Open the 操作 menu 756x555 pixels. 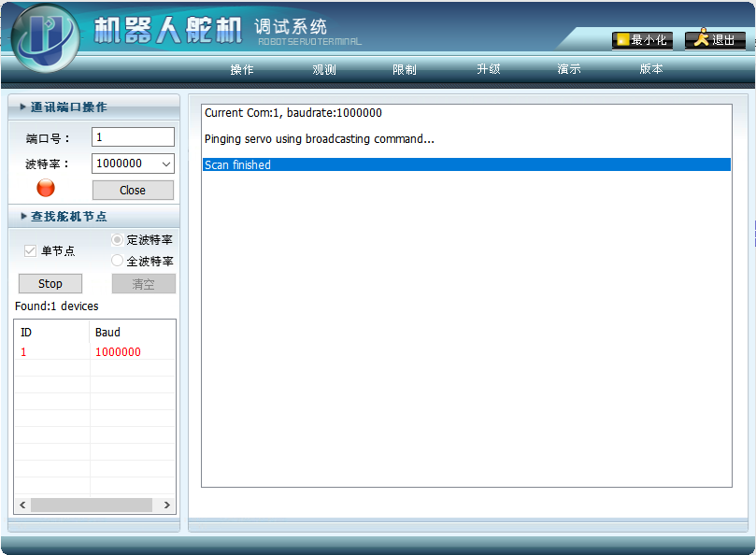point(241,69)
